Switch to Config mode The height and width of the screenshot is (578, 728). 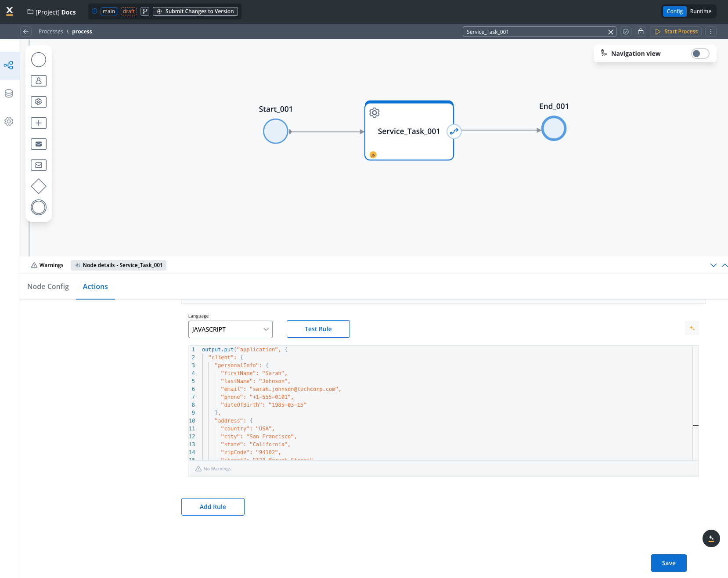pos(674,11)
